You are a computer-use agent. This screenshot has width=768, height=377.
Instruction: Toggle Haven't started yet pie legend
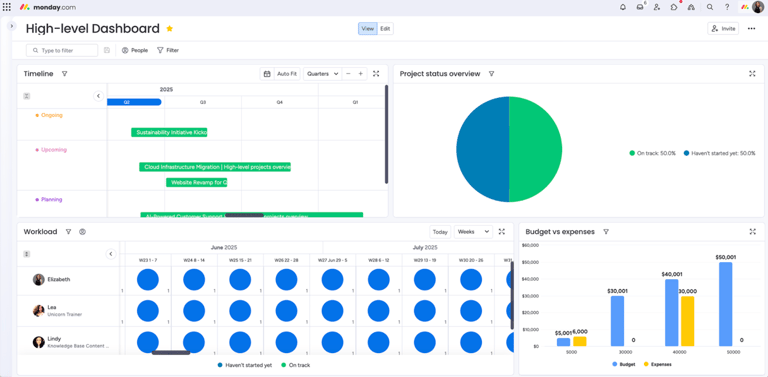[720, 153]
